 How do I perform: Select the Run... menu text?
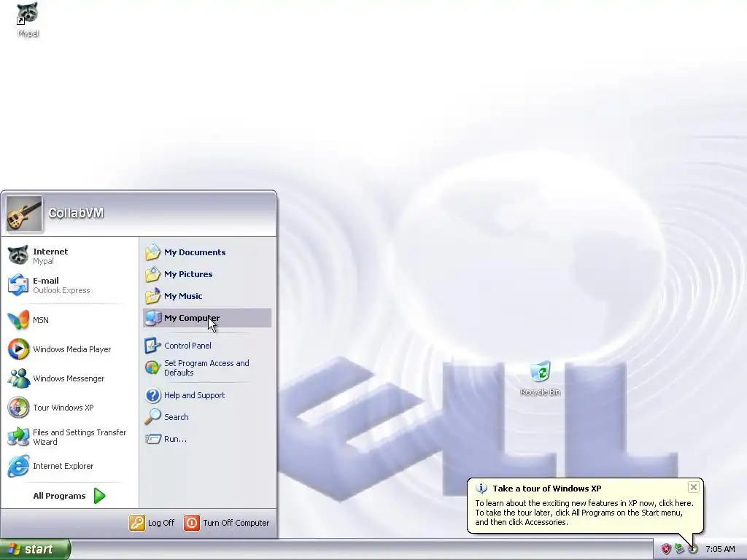[x=175, y=438]
